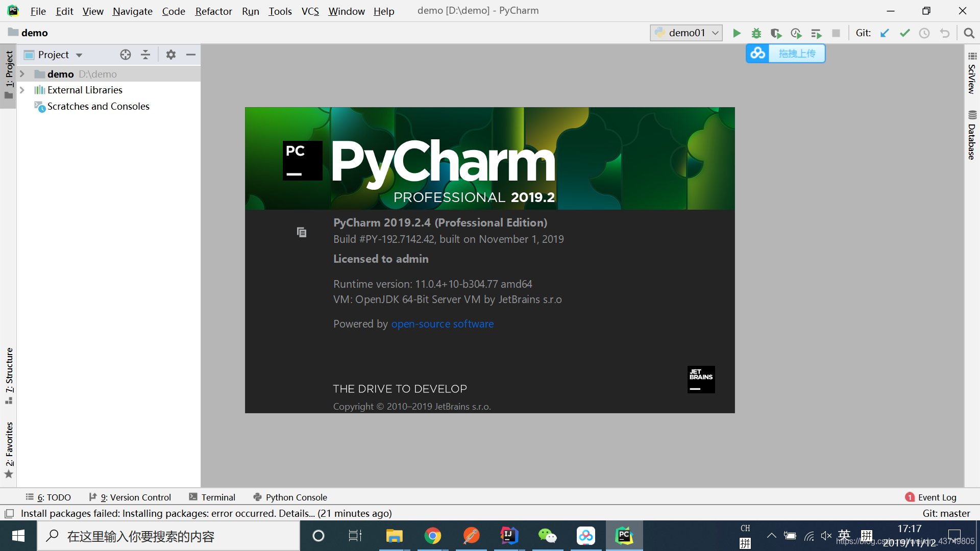Run demo01 with coverage icon
Screen dimensions: 980x551
(x=776, y=33)
